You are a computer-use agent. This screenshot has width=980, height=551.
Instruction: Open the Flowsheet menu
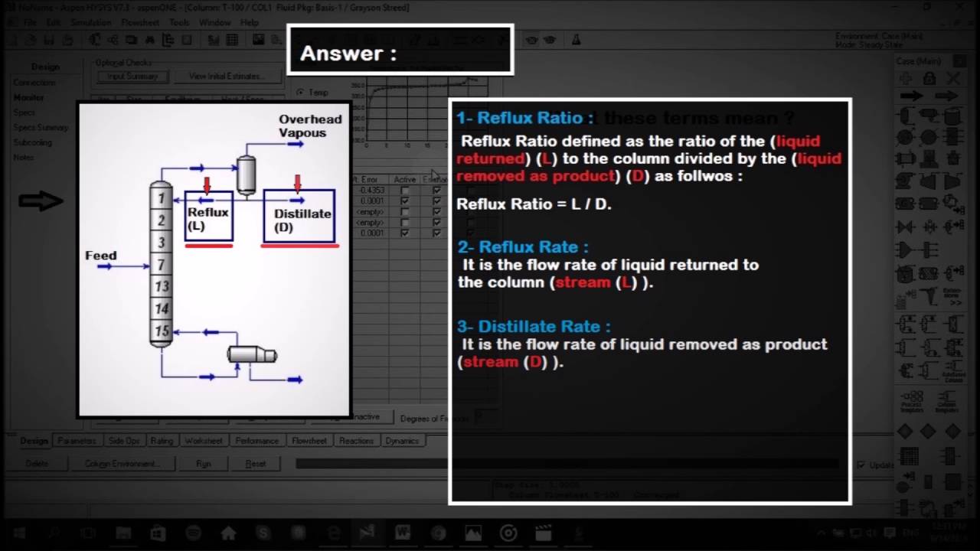click(x=140, y=22)
